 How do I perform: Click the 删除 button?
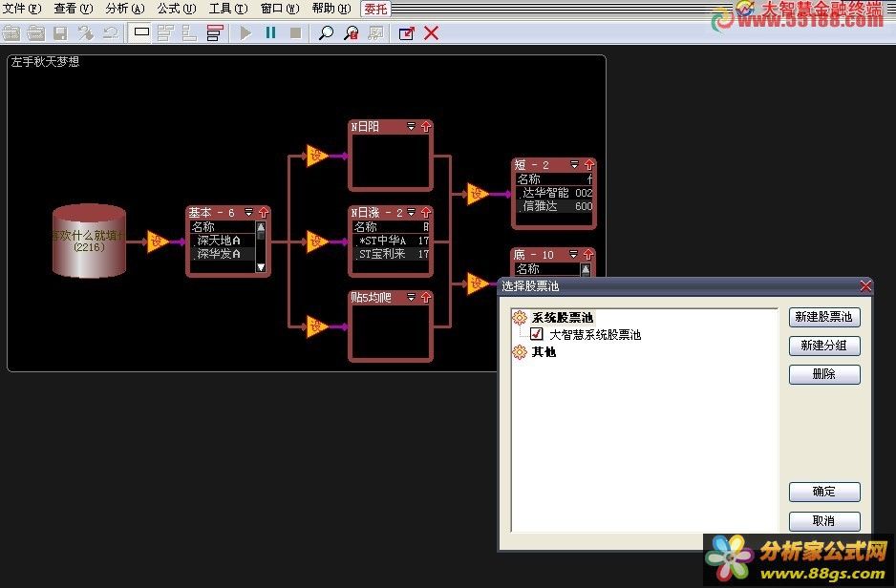tap(824, 374)
